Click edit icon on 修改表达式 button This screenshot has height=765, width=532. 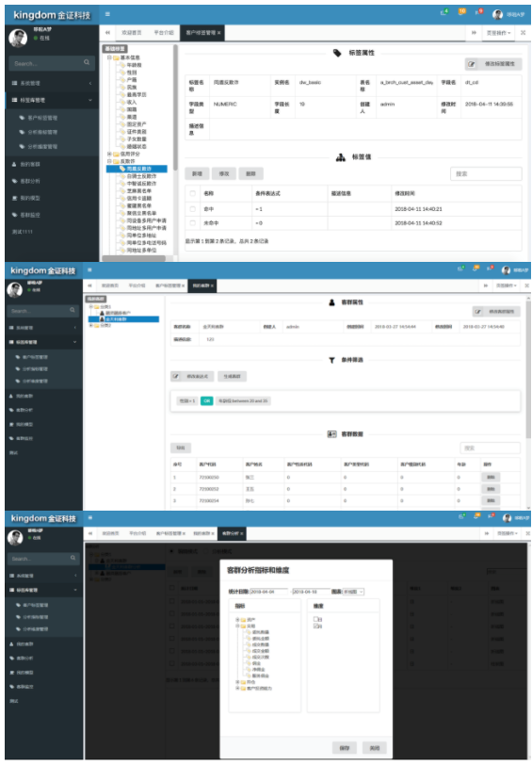(176, 376)
